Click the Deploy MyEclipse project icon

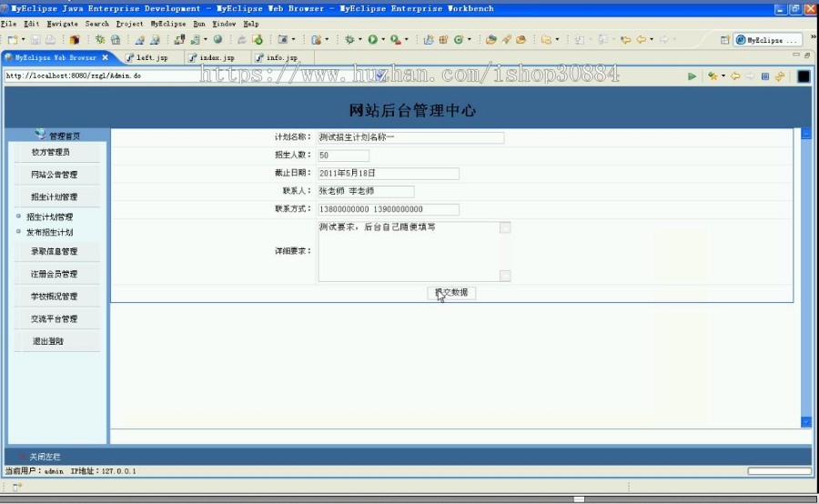[179, 40]
